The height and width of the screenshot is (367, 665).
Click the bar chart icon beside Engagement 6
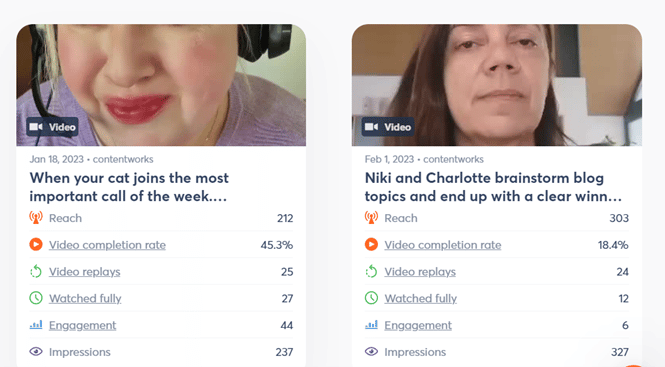tap(372, 325)
